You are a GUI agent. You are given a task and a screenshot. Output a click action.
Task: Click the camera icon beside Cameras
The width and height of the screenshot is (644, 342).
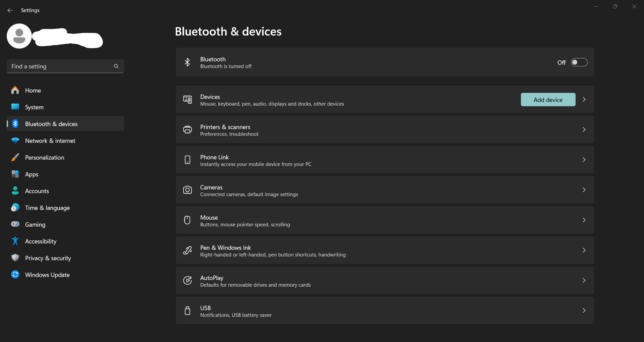click(187, 190)
